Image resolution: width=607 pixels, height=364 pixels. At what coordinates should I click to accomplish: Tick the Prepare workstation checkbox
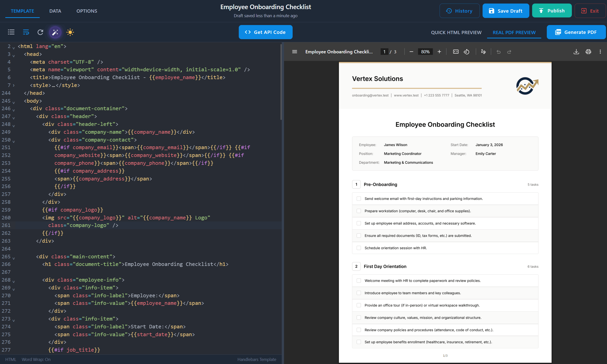[x=359, y=211]
